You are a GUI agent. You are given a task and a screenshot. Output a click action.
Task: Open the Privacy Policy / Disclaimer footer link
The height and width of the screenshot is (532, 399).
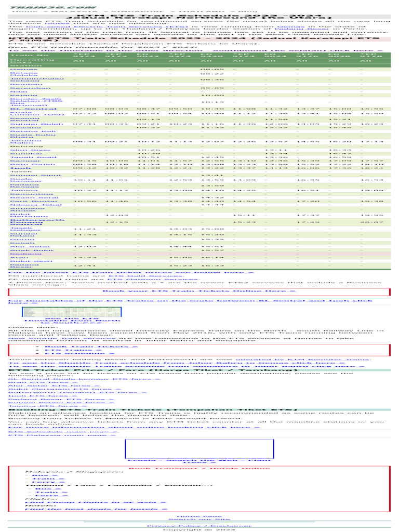click(x=199, y=526)
